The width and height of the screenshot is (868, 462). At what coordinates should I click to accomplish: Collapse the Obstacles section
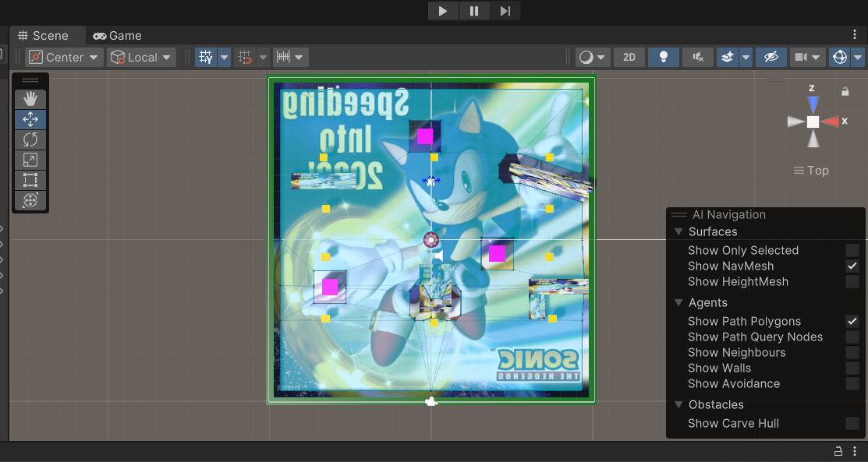click(x=678, y=404)
